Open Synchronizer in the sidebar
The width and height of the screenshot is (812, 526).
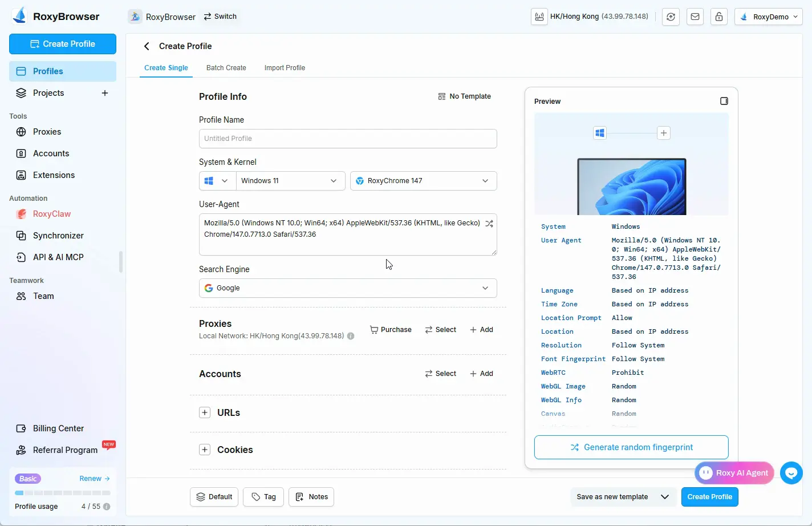point(63,236)
